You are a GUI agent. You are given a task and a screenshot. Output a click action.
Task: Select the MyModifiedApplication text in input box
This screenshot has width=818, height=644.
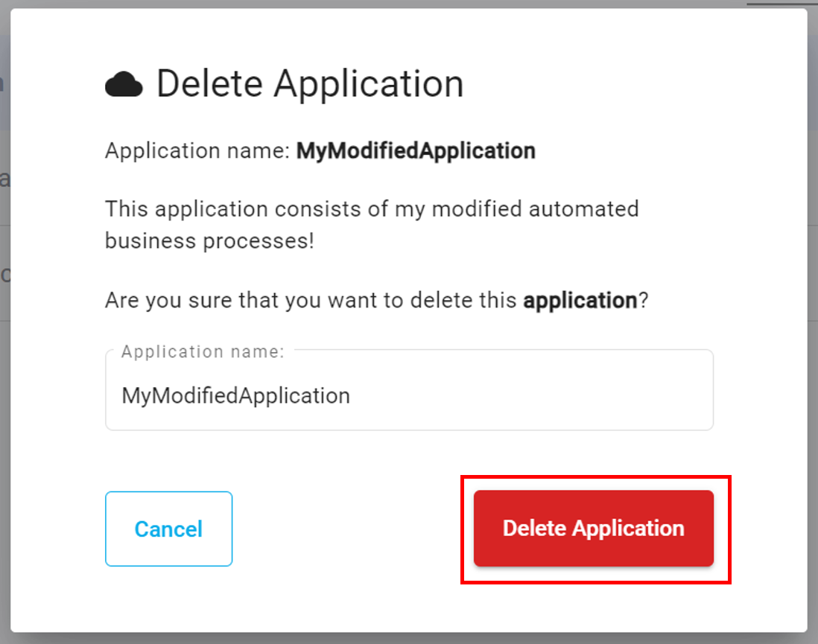click(x=235, y=395)
